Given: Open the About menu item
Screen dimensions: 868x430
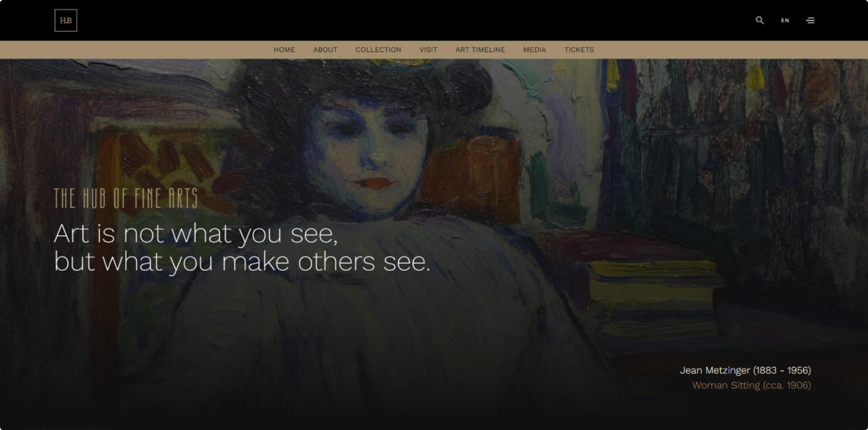Looking at the screenshot, I should [325, 50].
